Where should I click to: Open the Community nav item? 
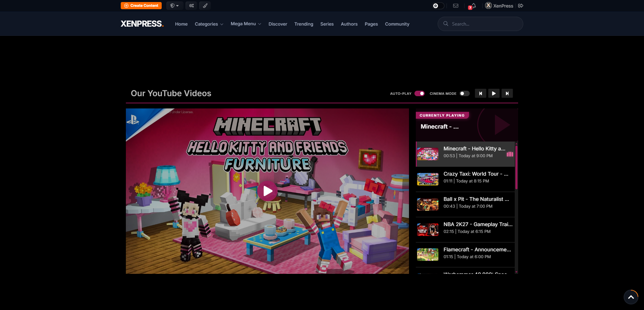[397, 24]
